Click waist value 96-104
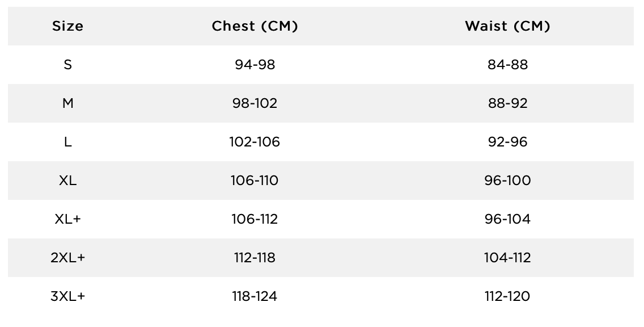 [x=507, y=219]
